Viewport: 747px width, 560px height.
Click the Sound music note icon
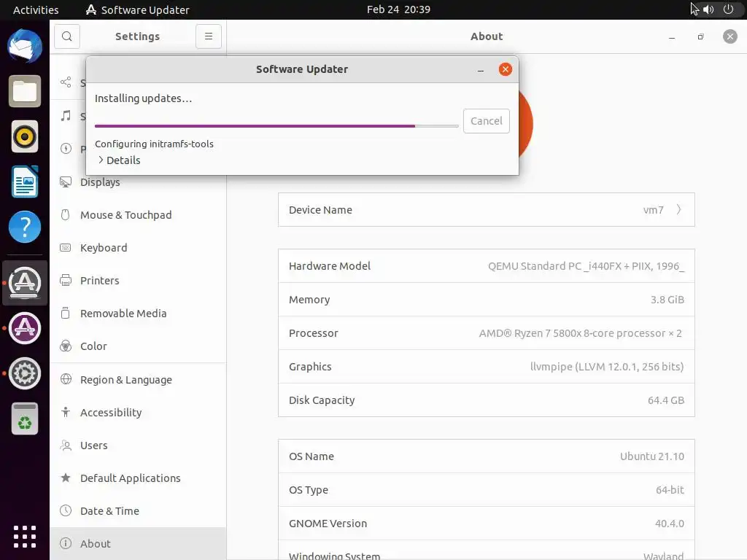click(x=66, y=116)
